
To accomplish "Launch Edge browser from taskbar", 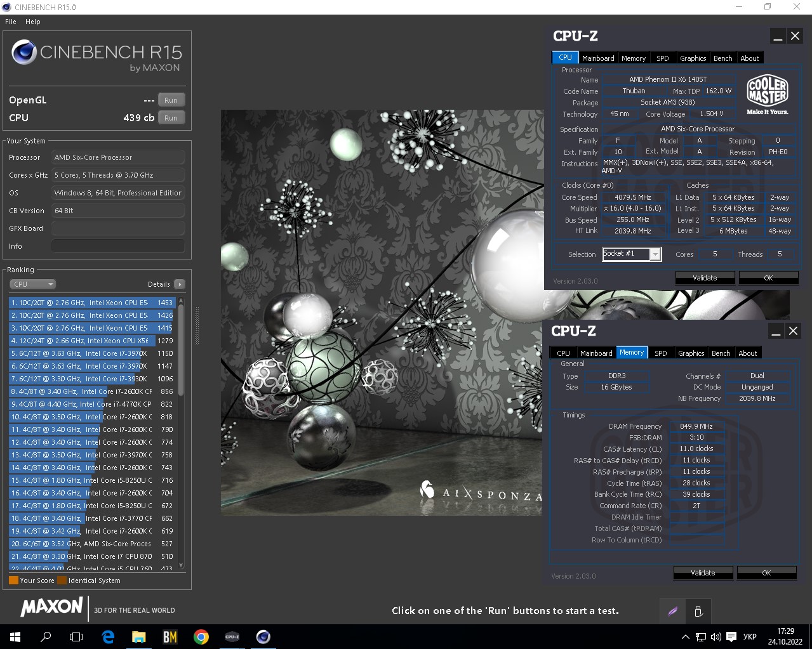I will (x=108, y=636).
